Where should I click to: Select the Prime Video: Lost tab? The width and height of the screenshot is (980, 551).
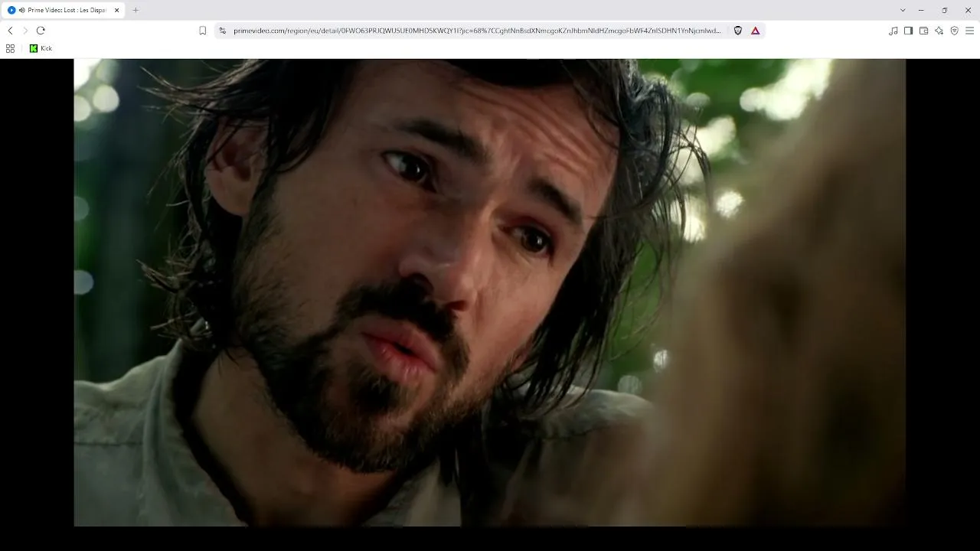click(x=64, y=10)
